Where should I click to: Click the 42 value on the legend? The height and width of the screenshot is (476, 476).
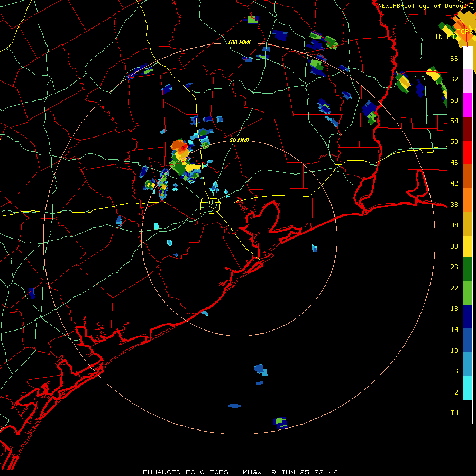point(454,184)
